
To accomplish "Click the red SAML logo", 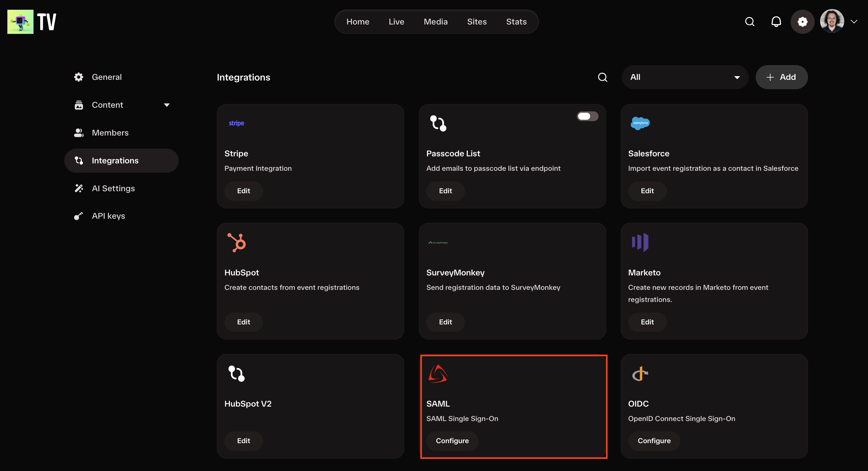I will (438, 374).
